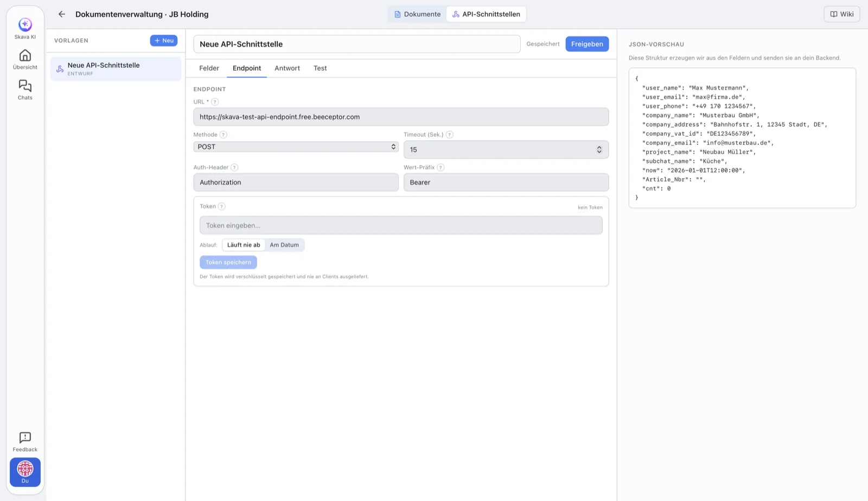Open the Dokumente top tab
The width and height of the screenshot is (868, 501).
[417, 14]
